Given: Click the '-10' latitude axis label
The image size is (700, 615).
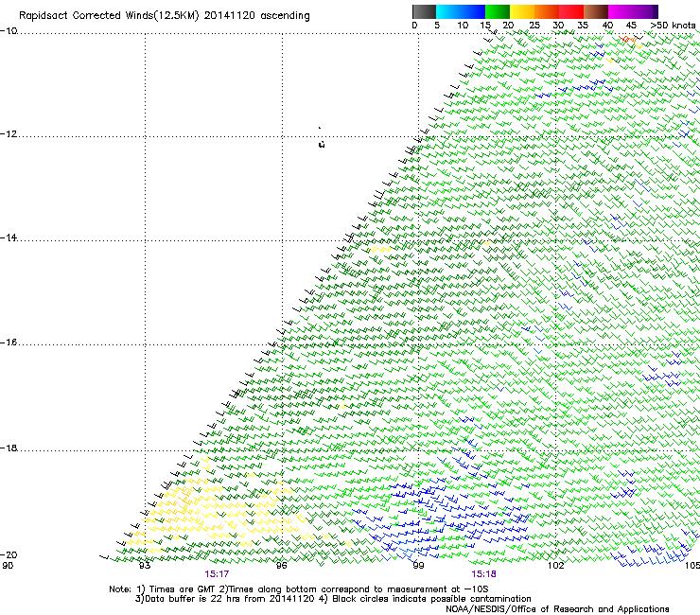Looking at the screenshot, I should [9, 31].
